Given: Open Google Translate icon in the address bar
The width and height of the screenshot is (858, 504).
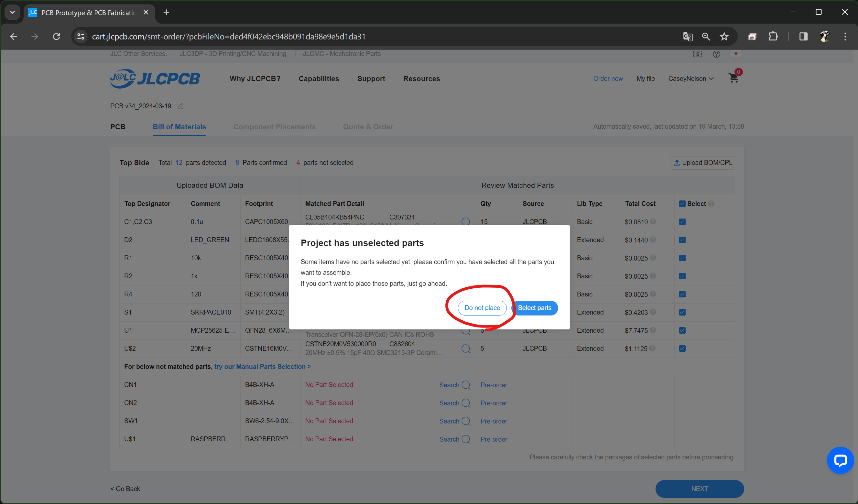Looking at the screenshot, I should click(688, 37).
